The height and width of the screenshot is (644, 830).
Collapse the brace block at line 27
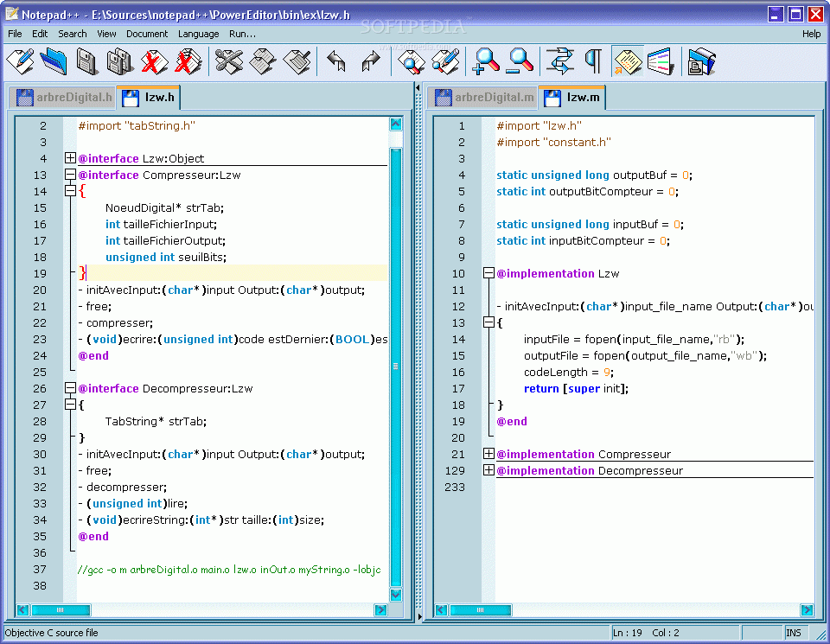[x=70, y=405]
